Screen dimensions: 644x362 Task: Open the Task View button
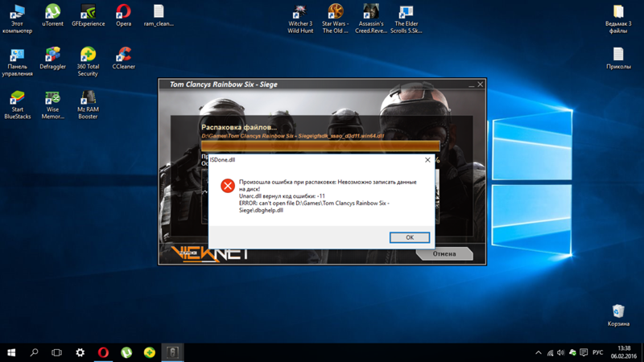(56, 352)
